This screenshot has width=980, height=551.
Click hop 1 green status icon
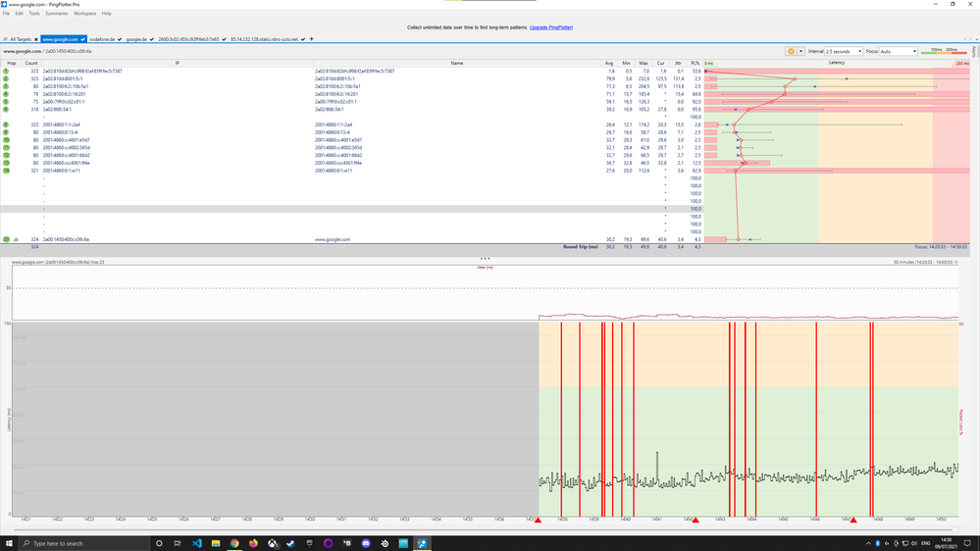click(6, 72)
